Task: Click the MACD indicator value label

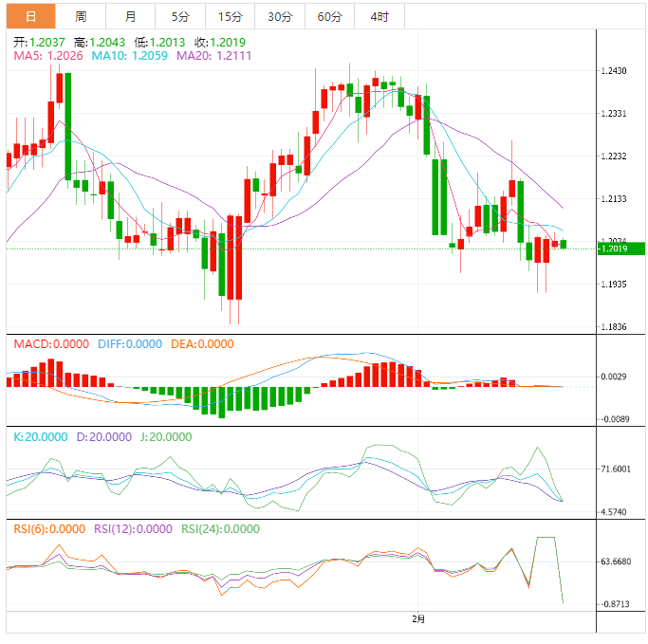Action: coord(50,344)
